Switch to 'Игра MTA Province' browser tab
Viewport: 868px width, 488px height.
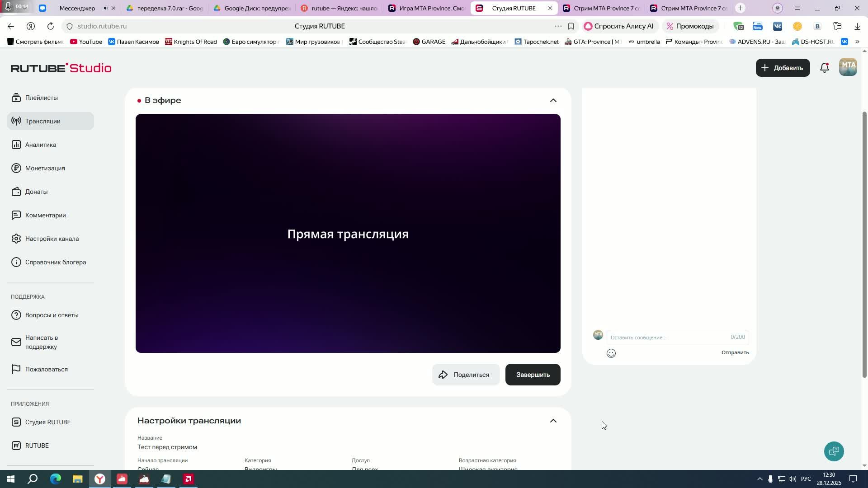pos(426,8)
